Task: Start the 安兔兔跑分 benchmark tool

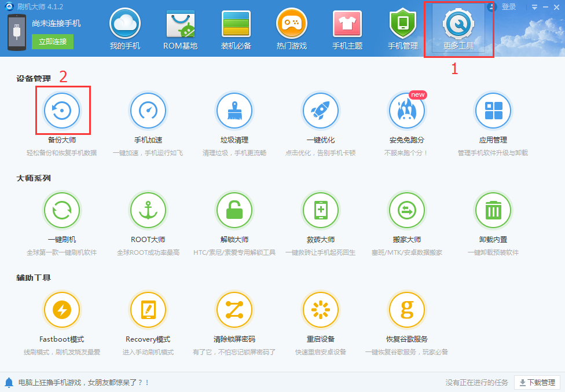Action: click(x=407, y=110)
